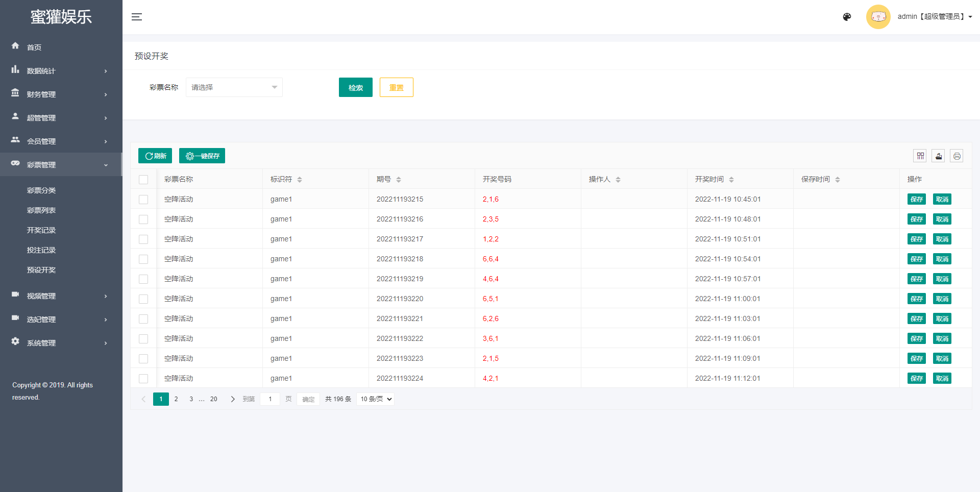
Task: Toggle the select-all header checkbox
Action: (x=143, y=180)
